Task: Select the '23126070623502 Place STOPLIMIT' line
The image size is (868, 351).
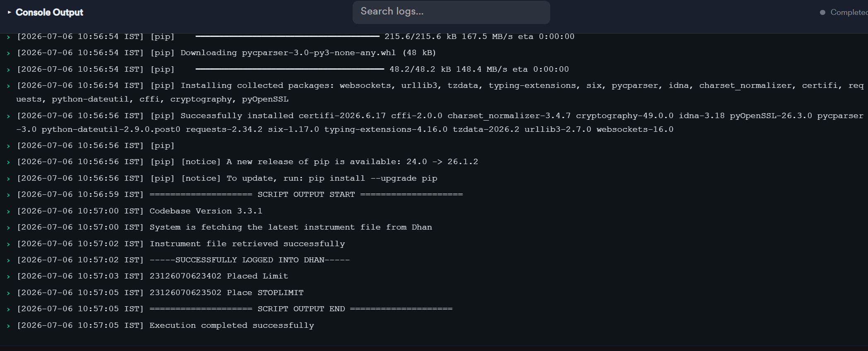Action: [x=160, y=293]
